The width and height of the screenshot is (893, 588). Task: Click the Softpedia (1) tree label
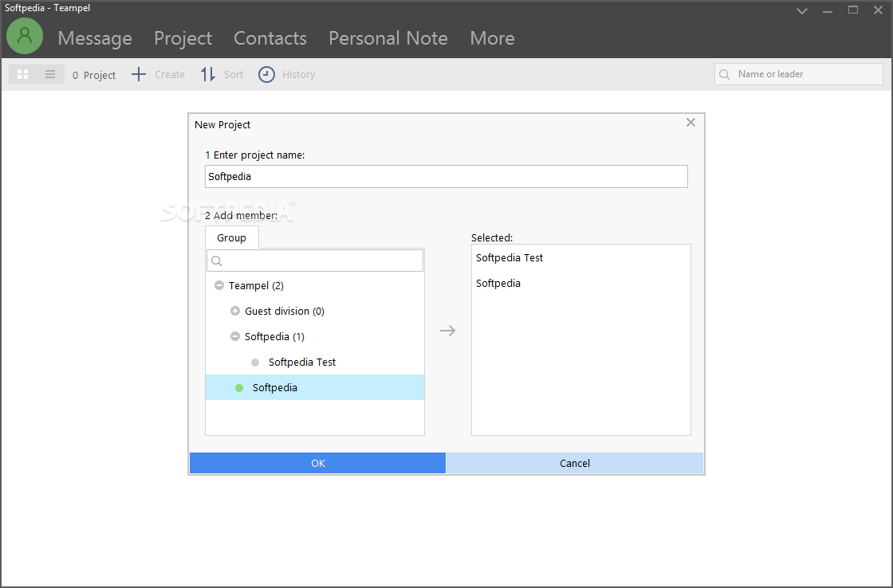point(274,336)
